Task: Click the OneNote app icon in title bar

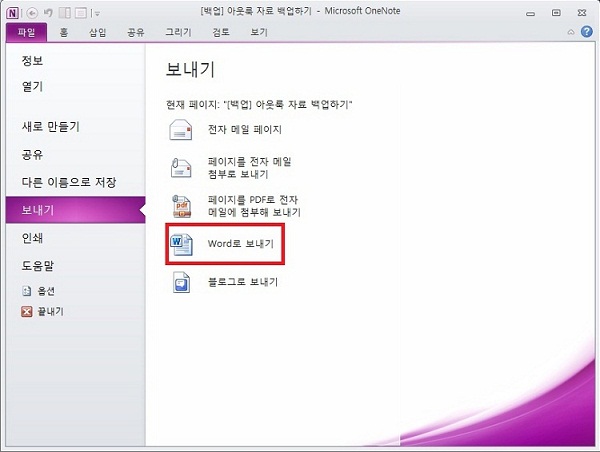Action: point(12,13)
